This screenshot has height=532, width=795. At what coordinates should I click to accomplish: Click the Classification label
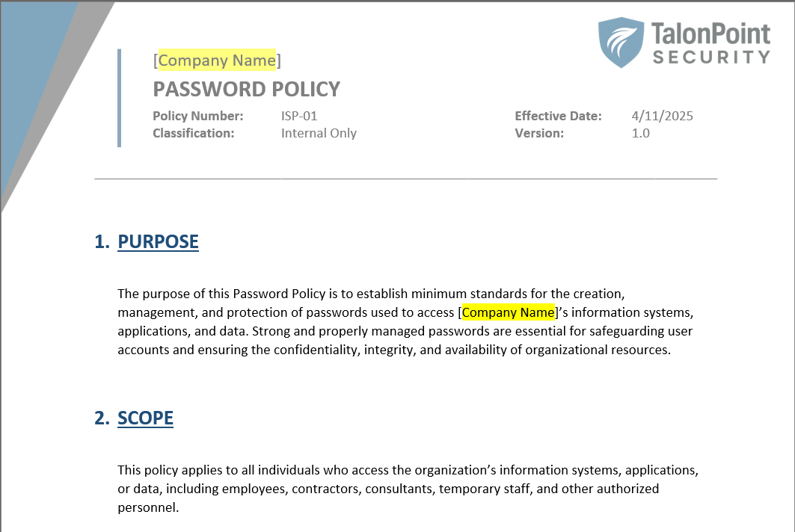[193, 133]
